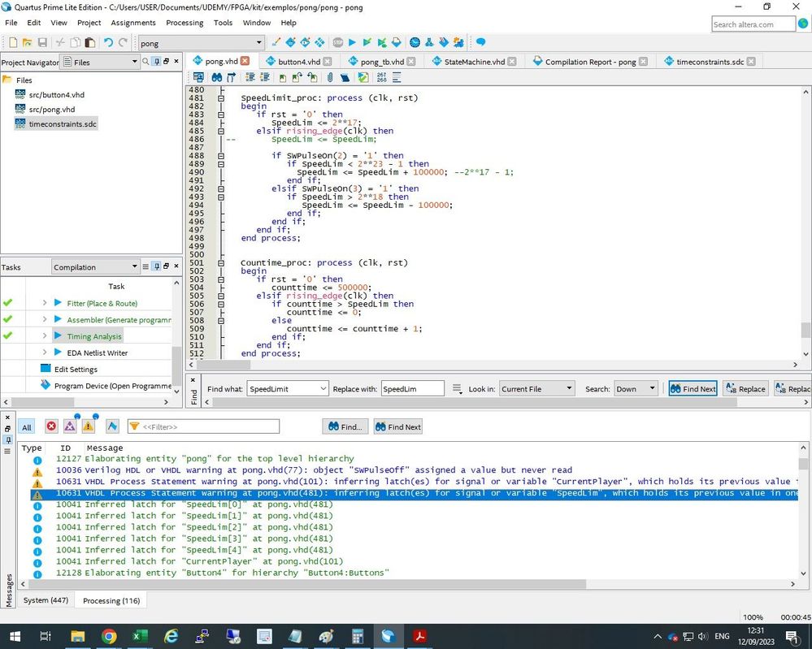Click the Start Compilation play icon
812x649 pixels.
point(352,42)
